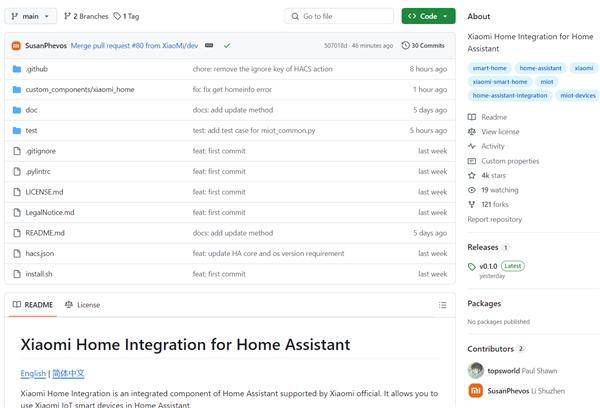The width and height of the screenshot is (600, 408).
Task: Open the README outline list icon
Action: click(x=442, y=305)
